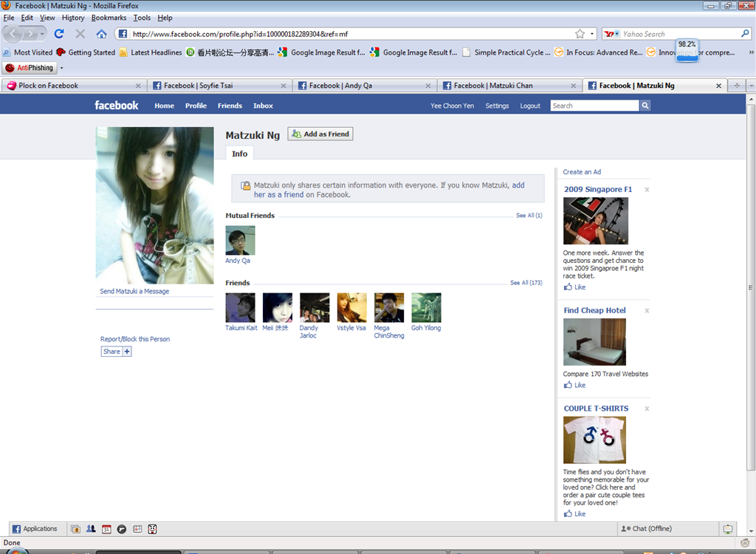
Task: Open Latest Headlines feed bookmark
Action: (151, 52)
